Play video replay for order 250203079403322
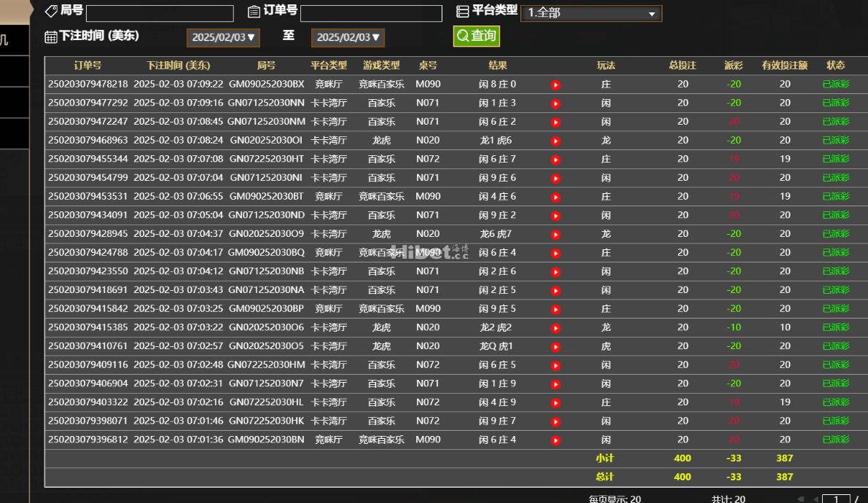 556,403
